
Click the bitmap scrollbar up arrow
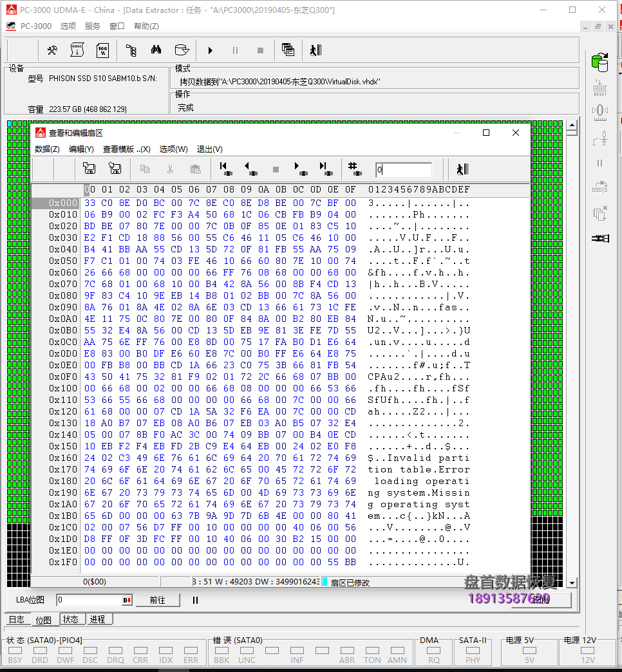[x=572, y=126]
